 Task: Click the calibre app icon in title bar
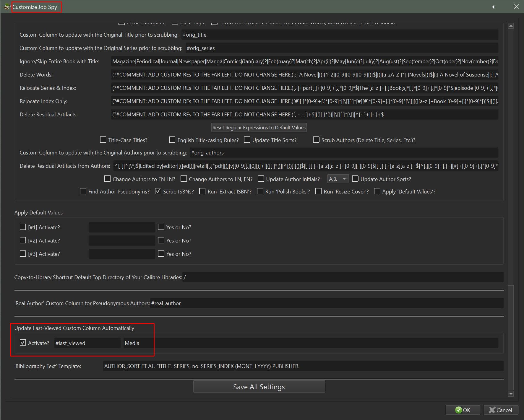pos(7,7)
